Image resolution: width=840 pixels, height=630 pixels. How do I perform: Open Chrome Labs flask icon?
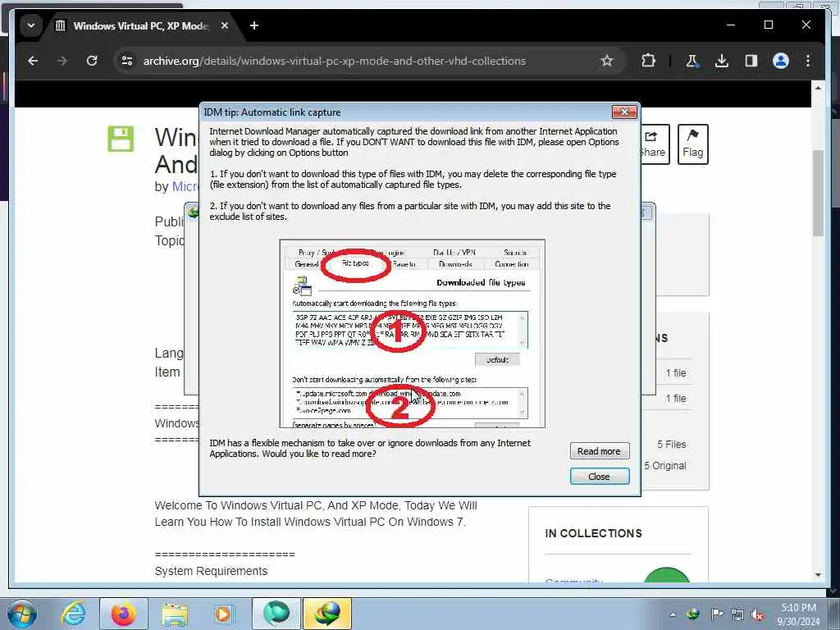pyautogui.click(x=692, y=61)
